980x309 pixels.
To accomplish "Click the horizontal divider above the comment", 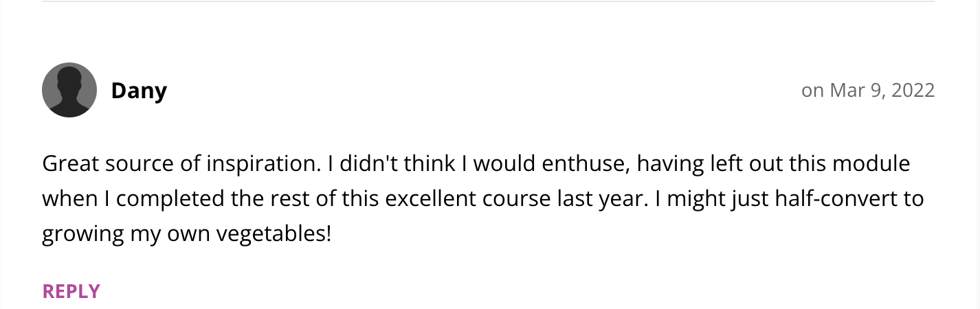I will point(490,2).
